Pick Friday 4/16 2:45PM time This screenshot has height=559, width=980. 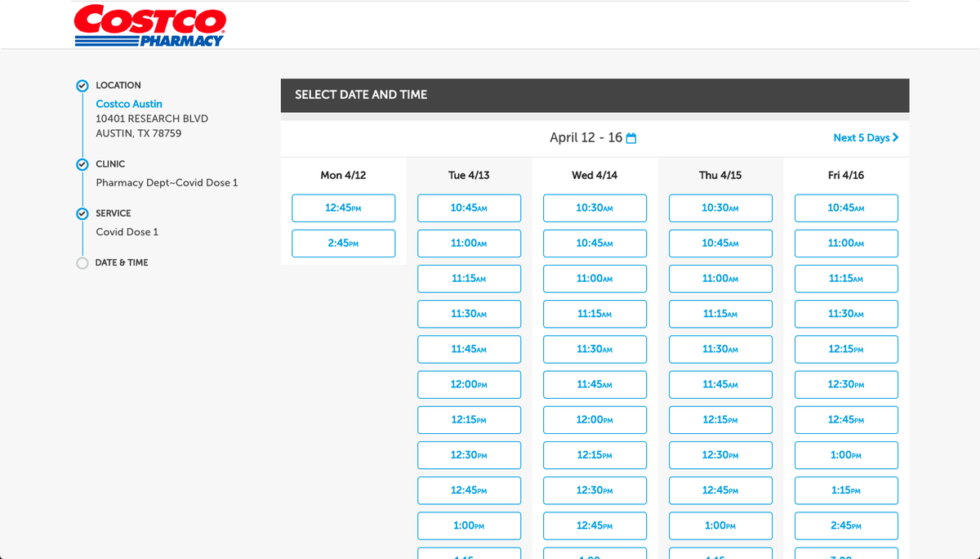[x=846, y=525]
